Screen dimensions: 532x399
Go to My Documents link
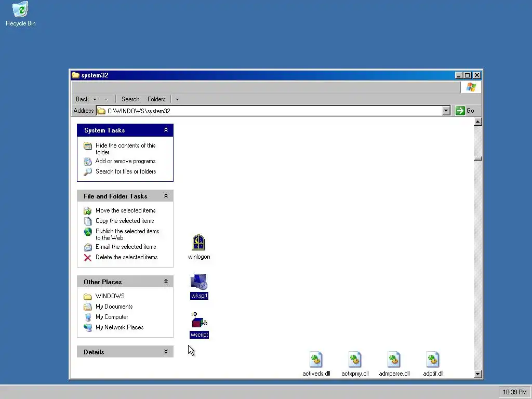114,307
